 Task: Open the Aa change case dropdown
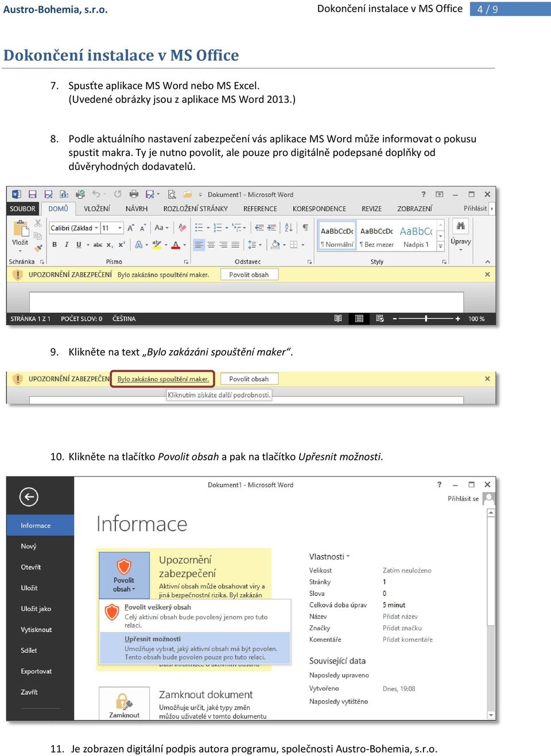coord(162,228)
